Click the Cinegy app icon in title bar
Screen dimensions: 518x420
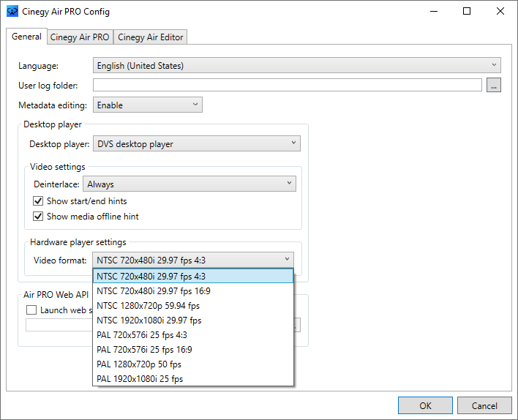click(12, 11)
